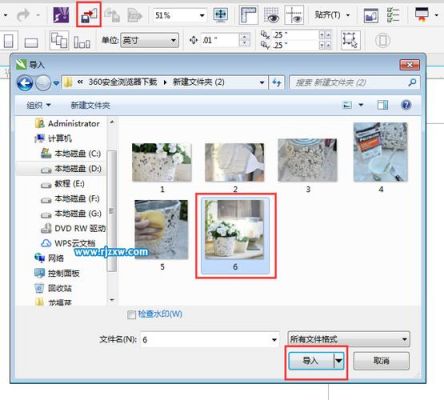Toggle the show guidelines icon
Image resolution: width=444 pixels, height=400 pixels.
pyautogui.click(x=294, y=15)
